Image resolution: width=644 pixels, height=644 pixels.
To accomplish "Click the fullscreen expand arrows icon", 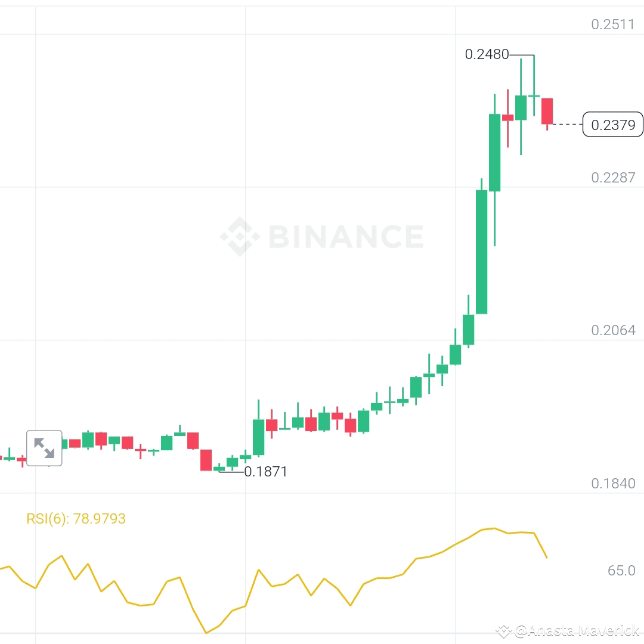I will (x=43, y=448).
